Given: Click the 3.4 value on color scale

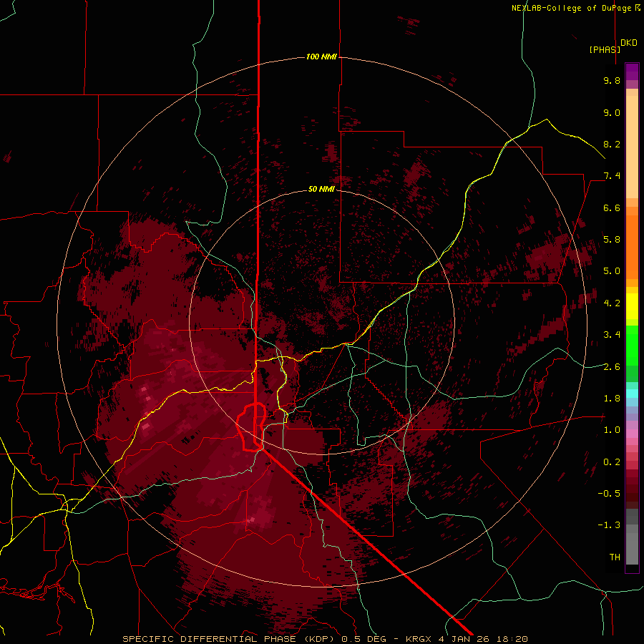Looking at the screenshot, I should (x=612, y=335).
